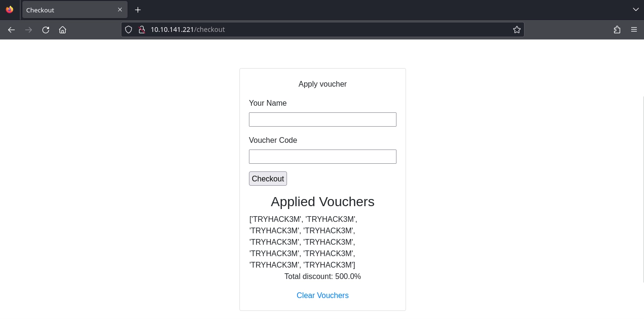Click the home icon in the toolbar
The width and height of the screenshot is (644, 319).
pyautogui.click(x=63, y=30)
